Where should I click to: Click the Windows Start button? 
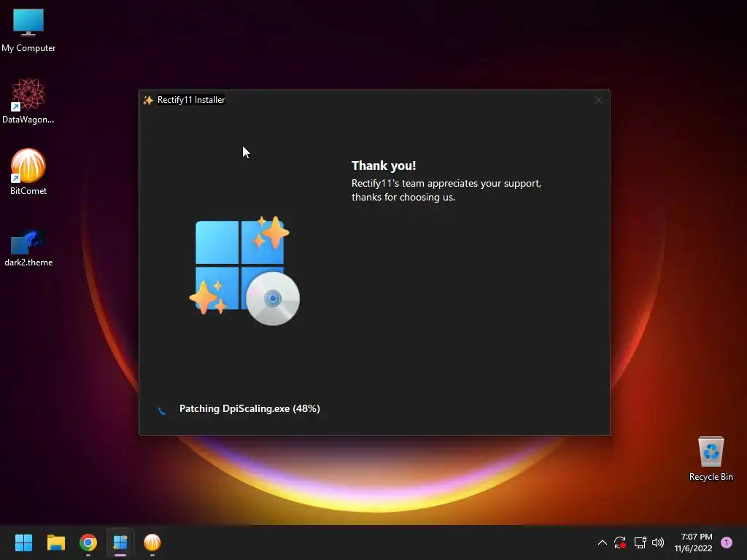tap(23, 542)
